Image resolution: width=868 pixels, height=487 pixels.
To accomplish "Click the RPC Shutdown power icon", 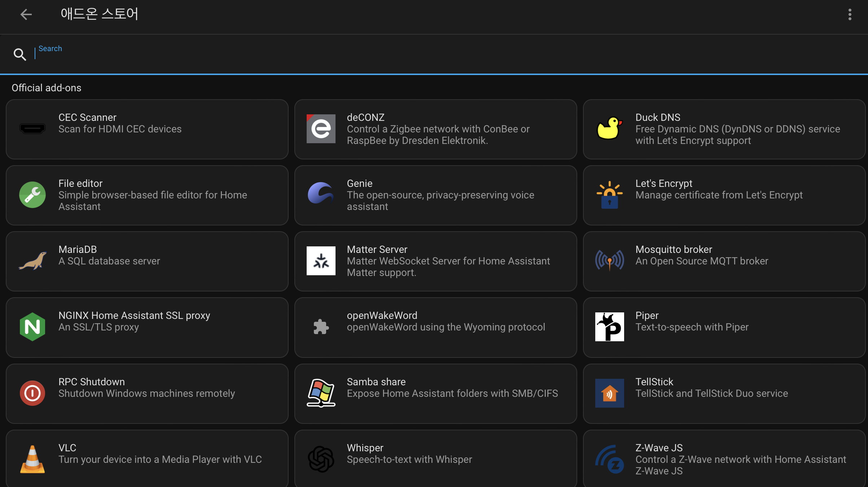I will point(32,393).
